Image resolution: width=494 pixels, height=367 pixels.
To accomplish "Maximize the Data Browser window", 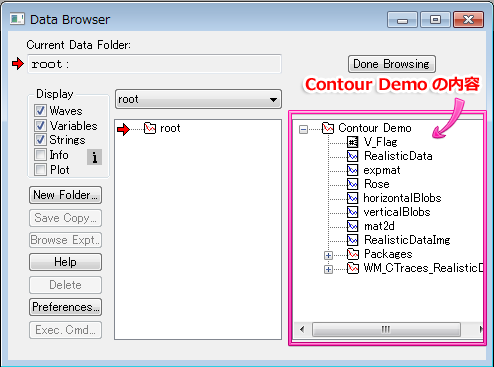I will 435,20.
